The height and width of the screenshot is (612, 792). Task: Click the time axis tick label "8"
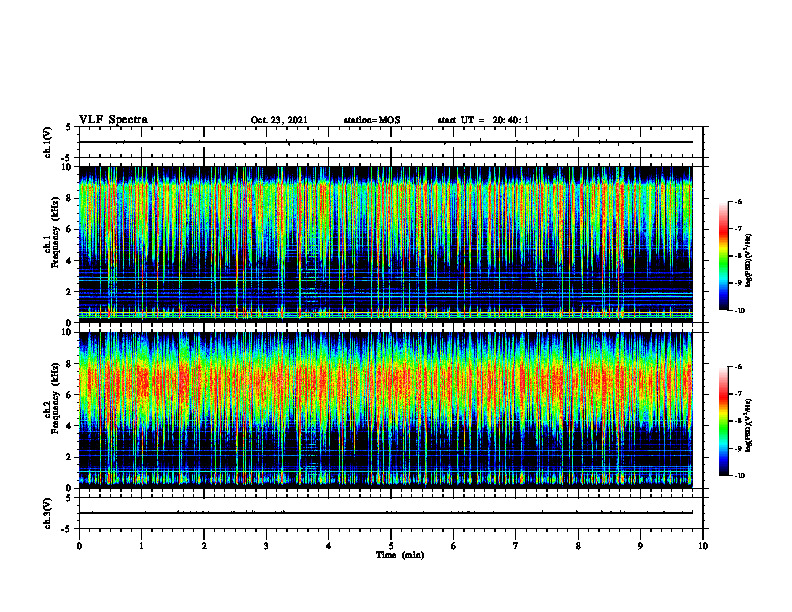click(x=578, y=546)
